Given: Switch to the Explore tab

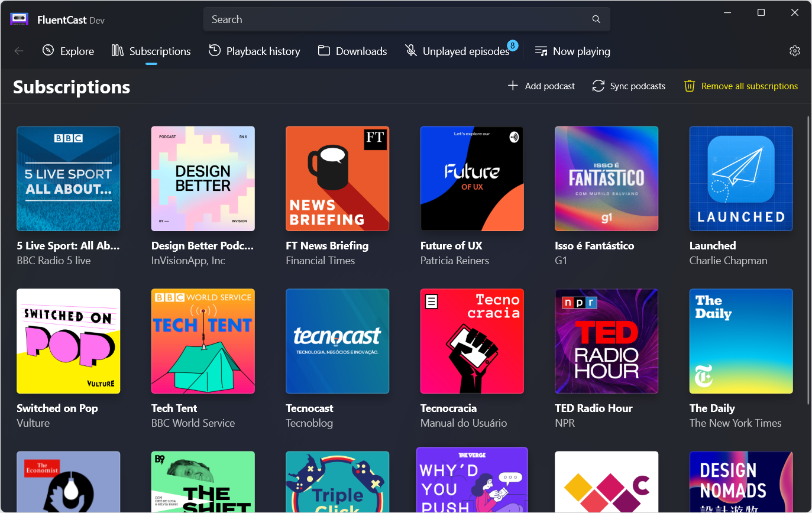Looking at the screenshot, I should tap(67, 51).
